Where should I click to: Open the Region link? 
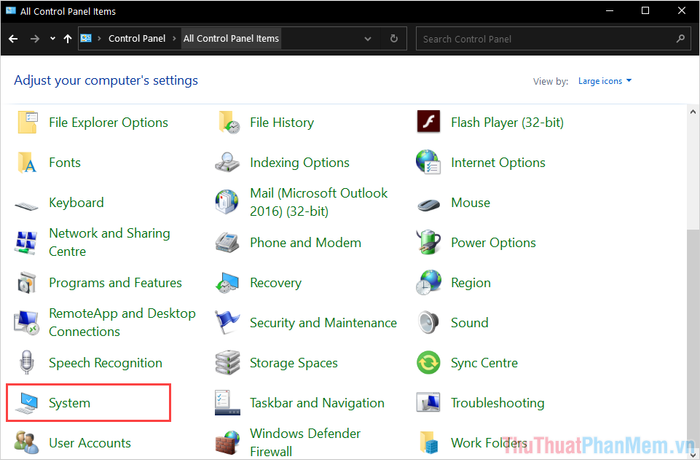(x=471, y=283)
